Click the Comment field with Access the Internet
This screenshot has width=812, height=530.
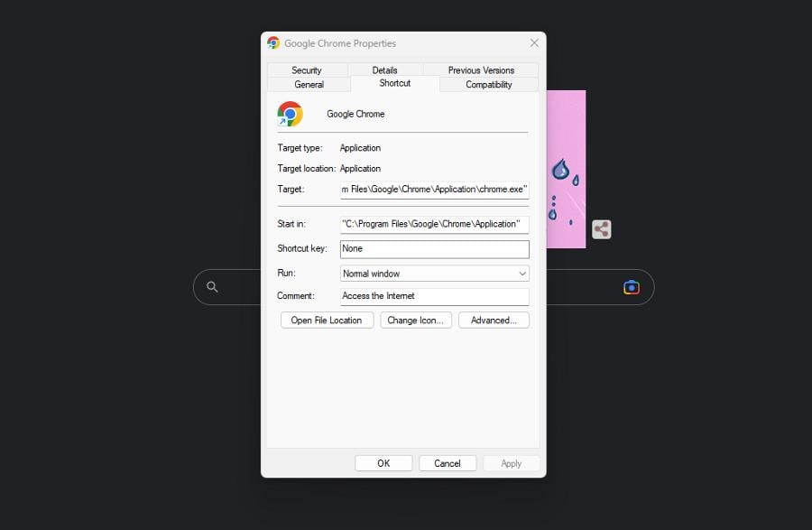tap(435, 296)
